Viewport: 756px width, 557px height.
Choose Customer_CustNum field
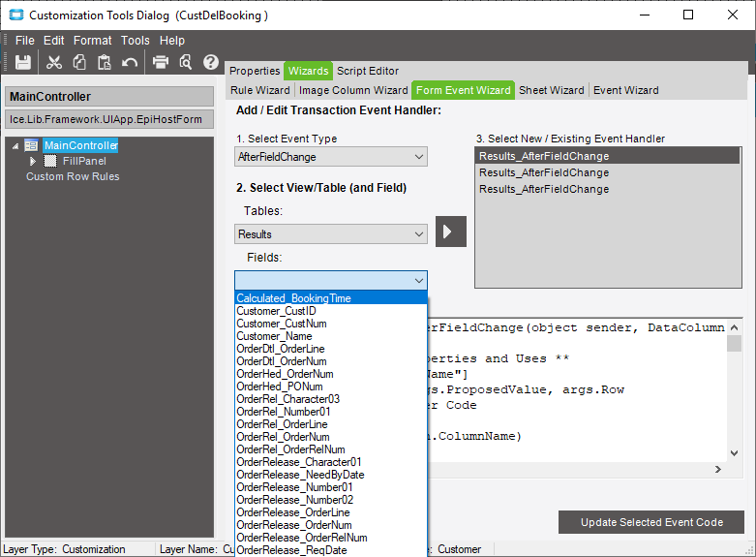pos(331,324)
